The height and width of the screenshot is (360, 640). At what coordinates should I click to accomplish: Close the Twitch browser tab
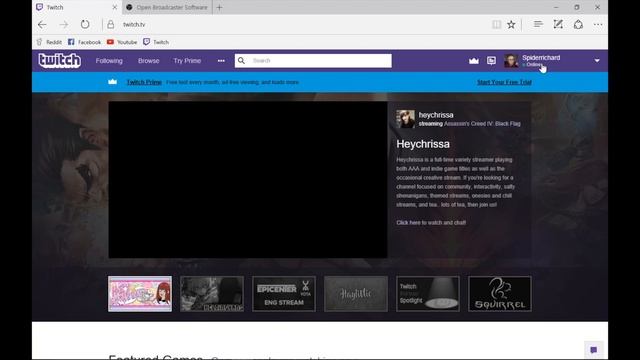114,7
